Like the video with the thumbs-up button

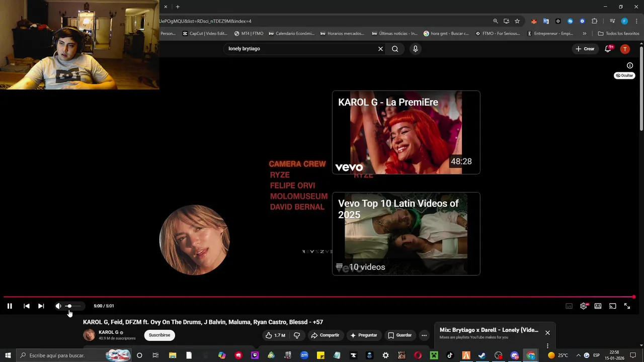click(x=275, y=335)
